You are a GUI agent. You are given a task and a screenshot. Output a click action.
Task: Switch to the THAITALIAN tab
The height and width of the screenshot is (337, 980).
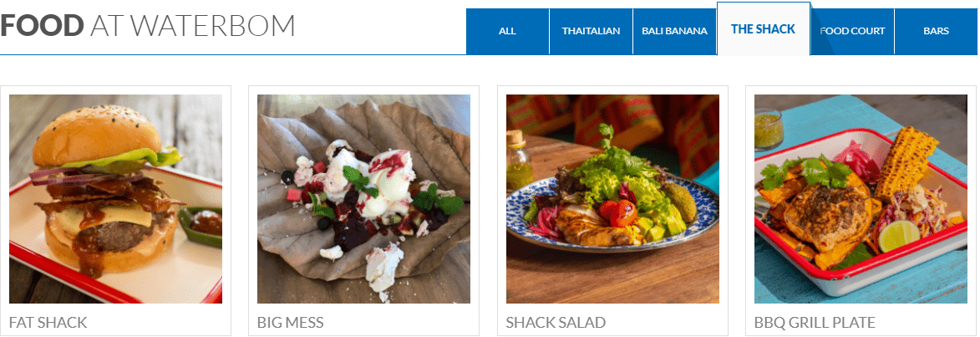point(591,31)
